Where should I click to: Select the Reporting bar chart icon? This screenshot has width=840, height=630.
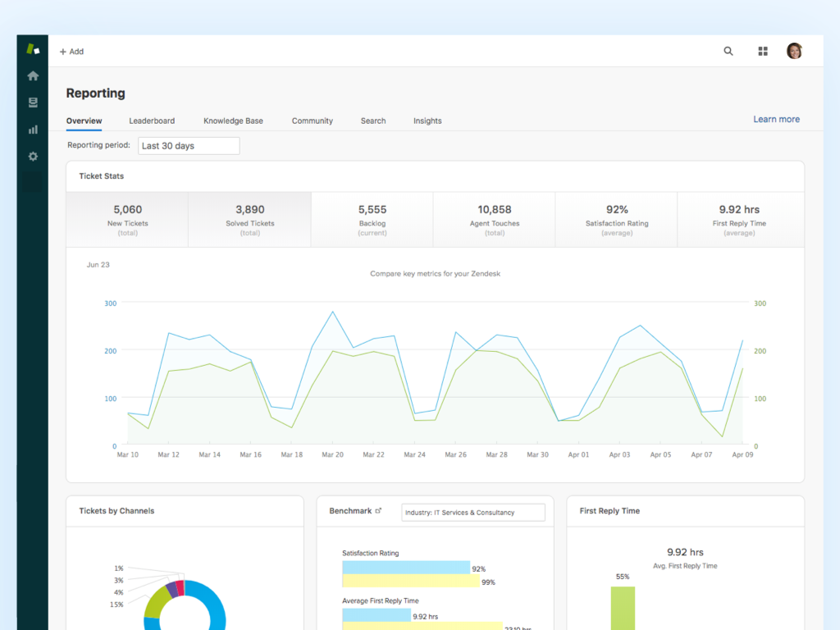click(33, 130)
